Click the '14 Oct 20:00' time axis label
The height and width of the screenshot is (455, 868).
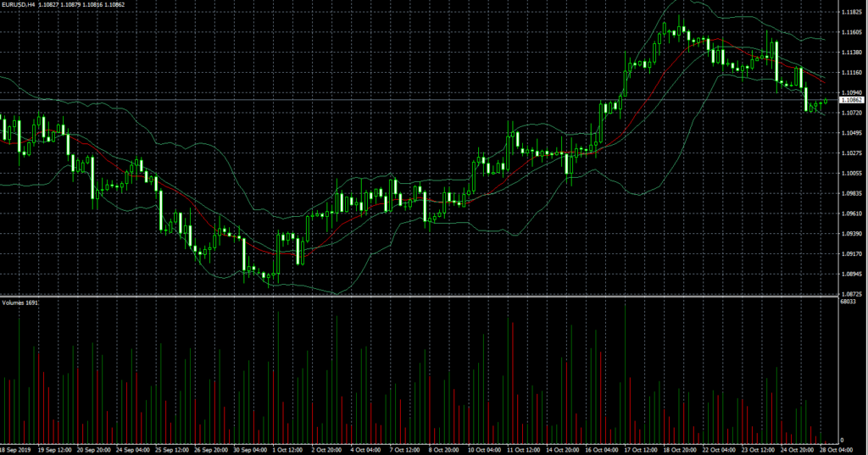click(563, 450)
